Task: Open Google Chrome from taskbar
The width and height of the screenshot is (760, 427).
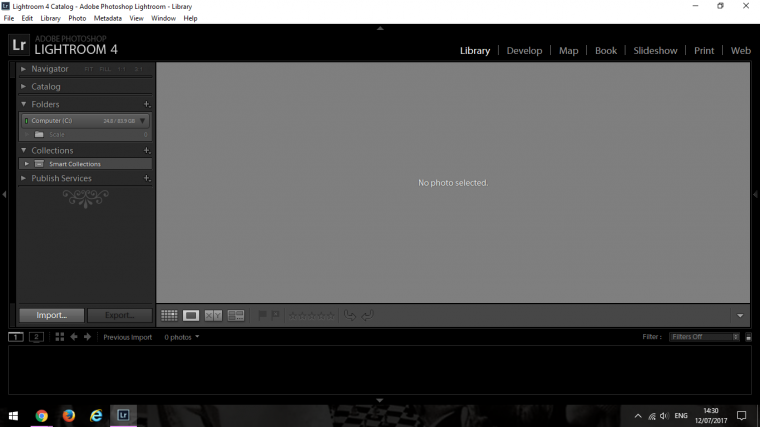Action: coord(42,416)
